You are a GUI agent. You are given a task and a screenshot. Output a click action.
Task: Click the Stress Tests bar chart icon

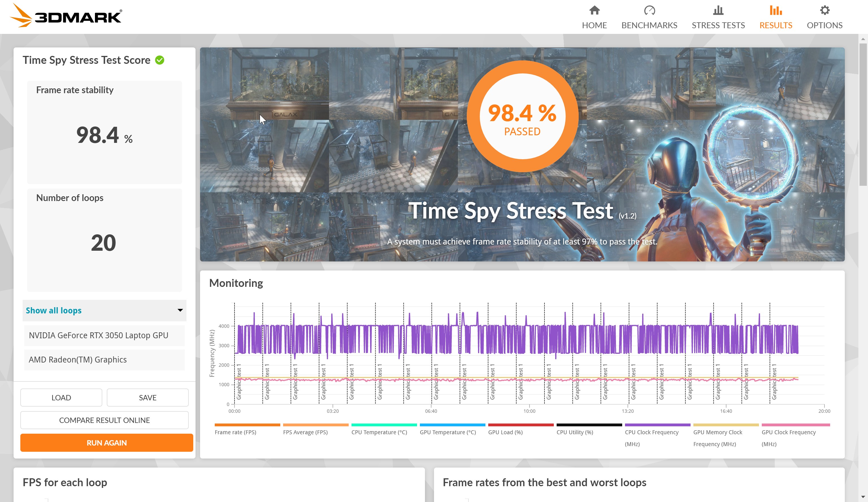tap(718, 10)
